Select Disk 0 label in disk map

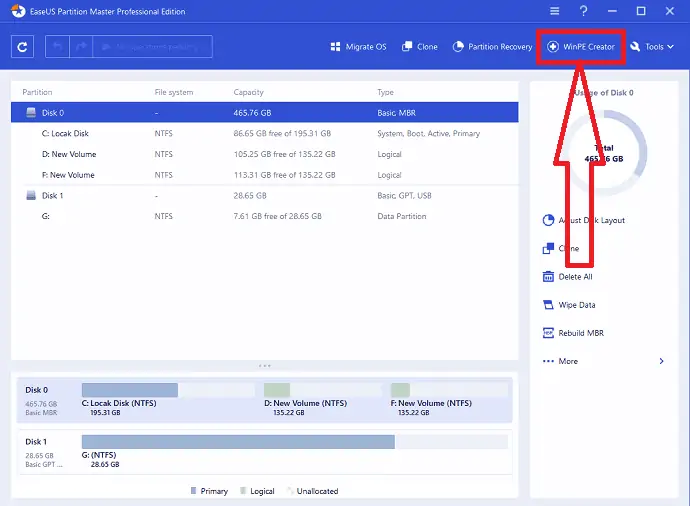(37, 390)
